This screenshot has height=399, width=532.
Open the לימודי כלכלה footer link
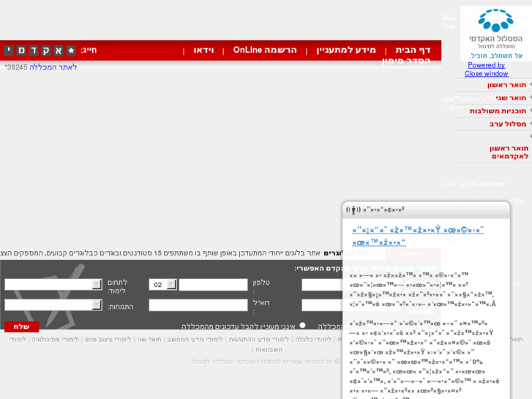click(x=313, y=339)
